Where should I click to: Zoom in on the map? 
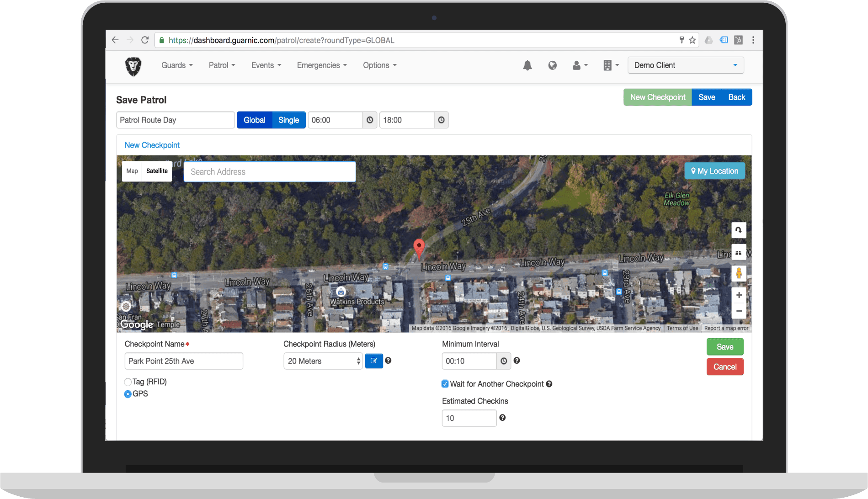pos(739,295)
